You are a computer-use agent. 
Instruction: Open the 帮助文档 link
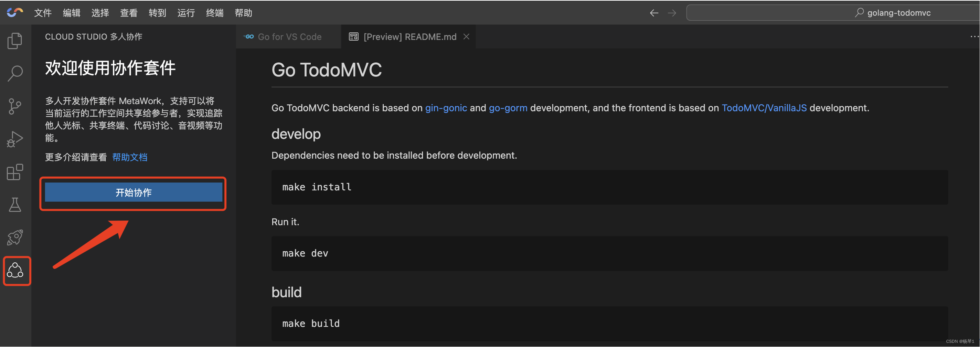[x=130, y=157]
